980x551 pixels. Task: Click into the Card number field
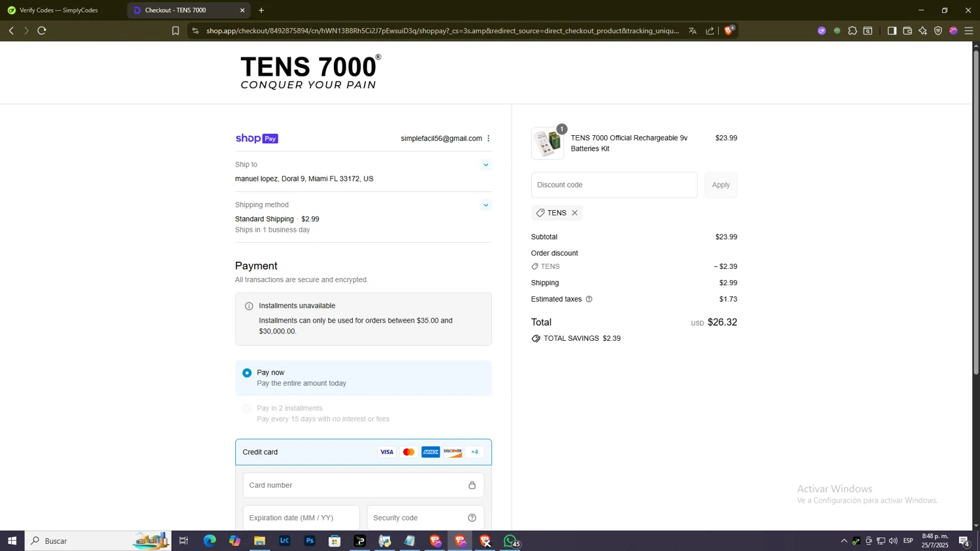pos(363,485)
